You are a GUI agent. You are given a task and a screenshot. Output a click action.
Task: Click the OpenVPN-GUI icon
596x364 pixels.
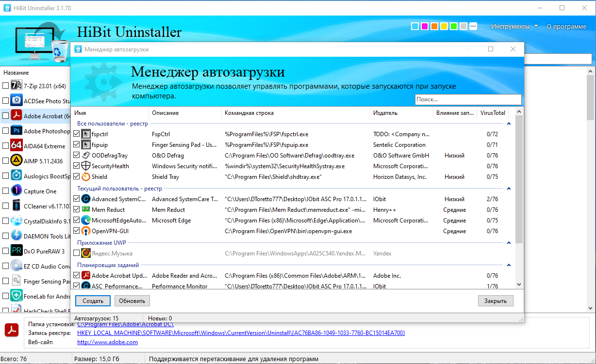[x=86, y=231]
